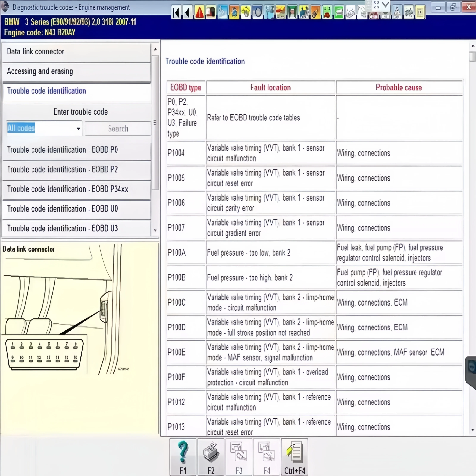Click the overlay chevron down arrow
Screen dimensions: 476x476
point(386,5)
